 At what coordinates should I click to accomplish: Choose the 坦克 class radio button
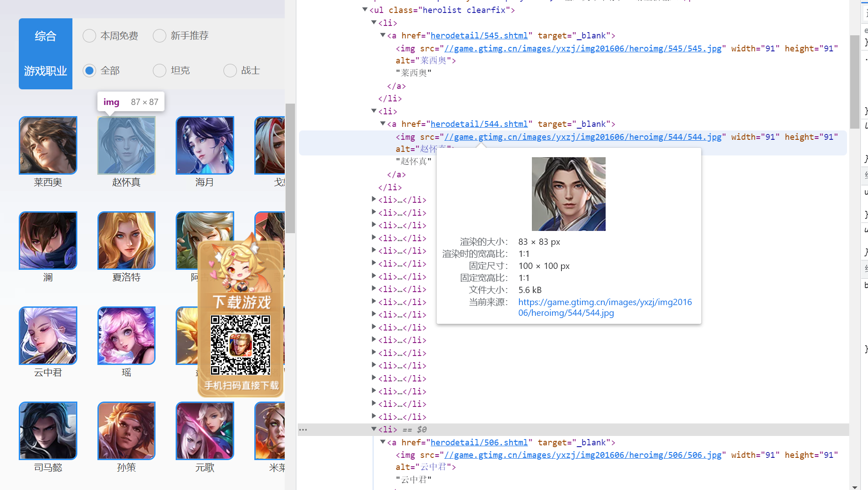click(160, 71)
